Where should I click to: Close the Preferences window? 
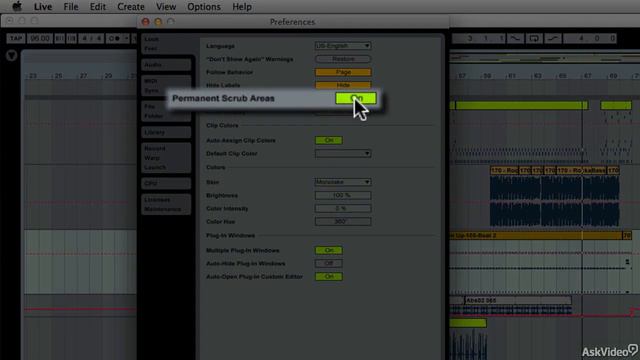click(x=145, y=22)
